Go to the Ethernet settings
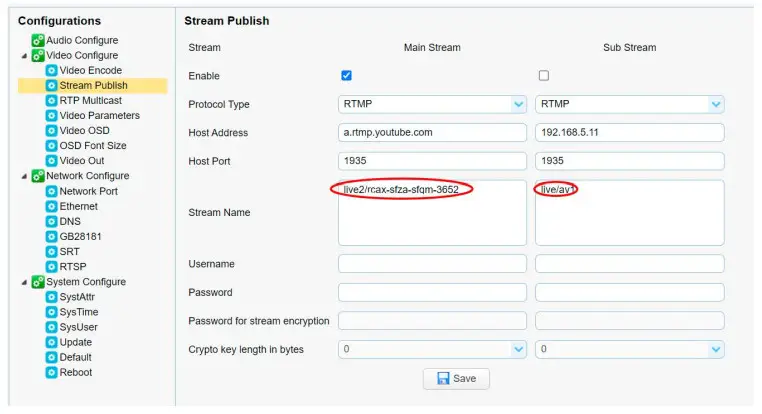Screen dimensions: 762x414 pyautogui.click(x=78, y=206)
